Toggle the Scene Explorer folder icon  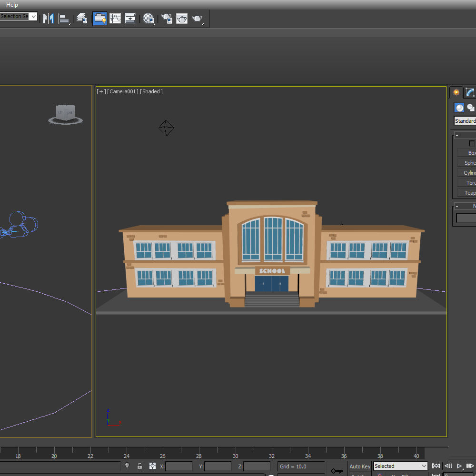click(100, 19)
